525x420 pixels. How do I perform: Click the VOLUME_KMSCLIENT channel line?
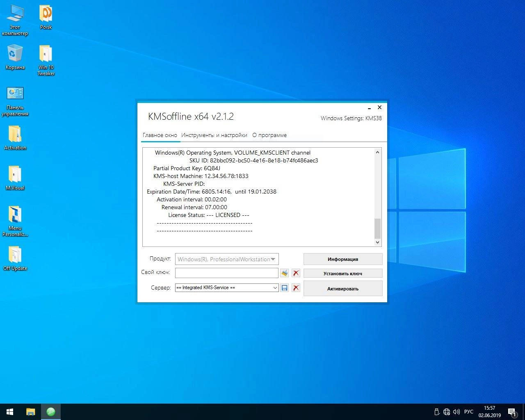point(233,153)
